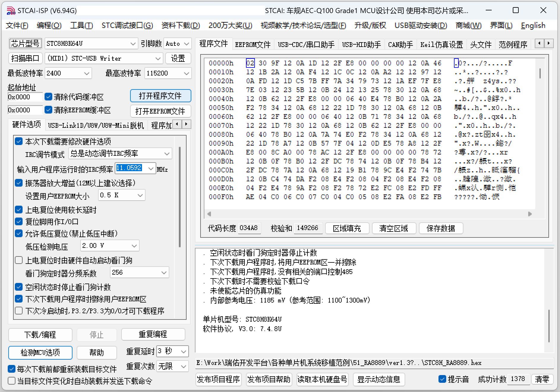This screenshot has width=560, height=392.
Task: Open IRC frequency 11.0592 dropdown
Action: point(151,169)
